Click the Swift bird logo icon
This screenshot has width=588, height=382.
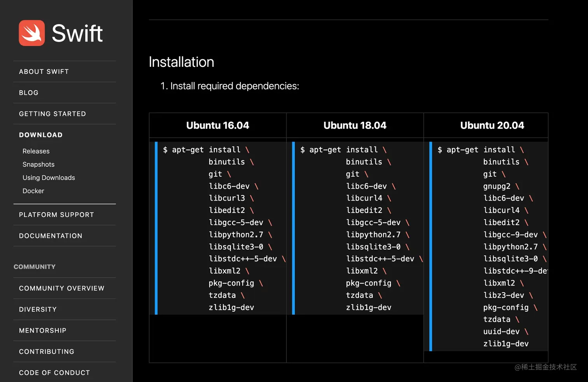coord(32,33)
